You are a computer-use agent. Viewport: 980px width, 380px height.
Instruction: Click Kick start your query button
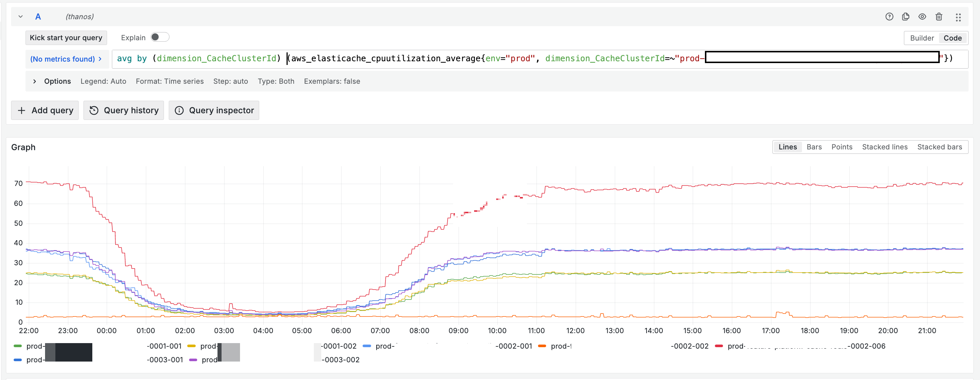(x=66, y=38)
